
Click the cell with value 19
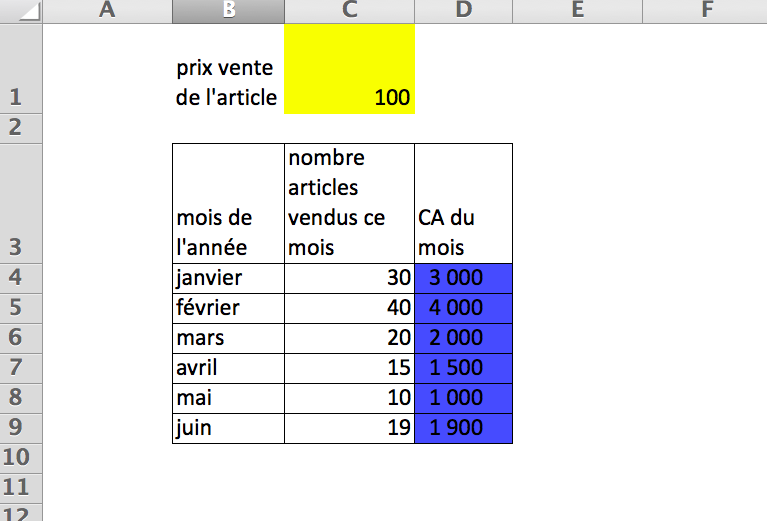[349, 428]
